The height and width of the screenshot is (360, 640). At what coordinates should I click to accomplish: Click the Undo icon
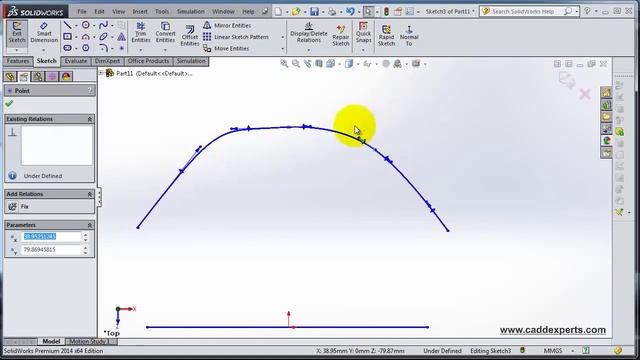click(350, 11)
